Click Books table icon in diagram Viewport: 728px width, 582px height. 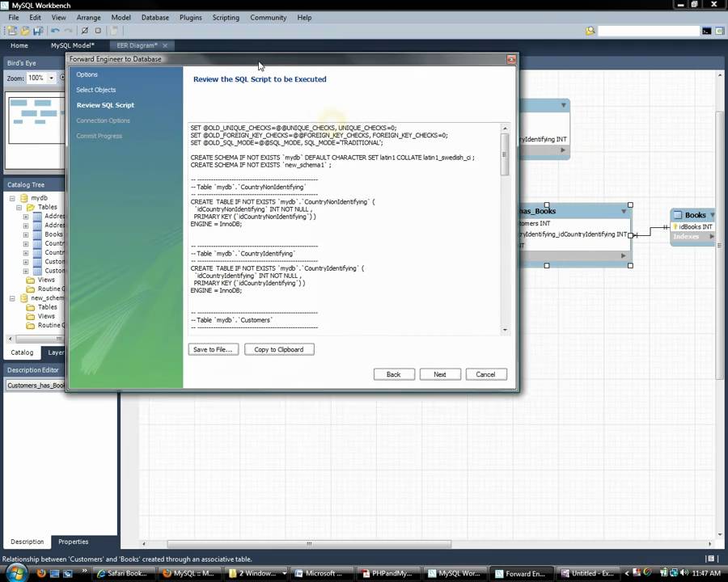678,215
